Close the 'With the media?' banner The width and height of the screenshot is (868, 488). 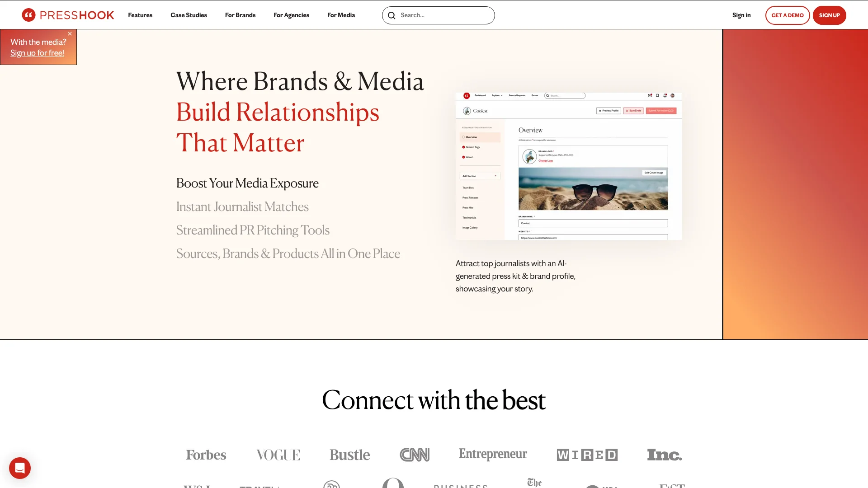(x=70, y=34)
